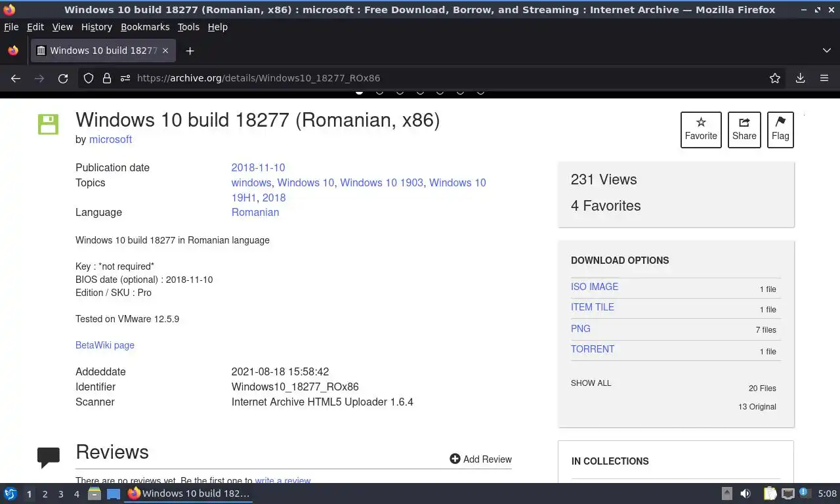Click SHOW ALL download files
The width and height of the screenshot is (840, 504).
pos(591,383)
